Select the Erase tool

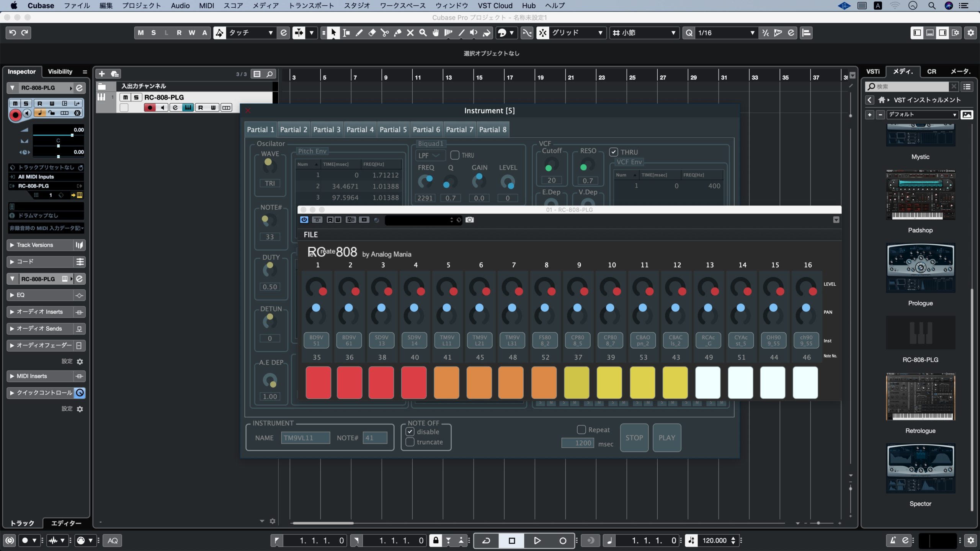[x=372, y=33]
